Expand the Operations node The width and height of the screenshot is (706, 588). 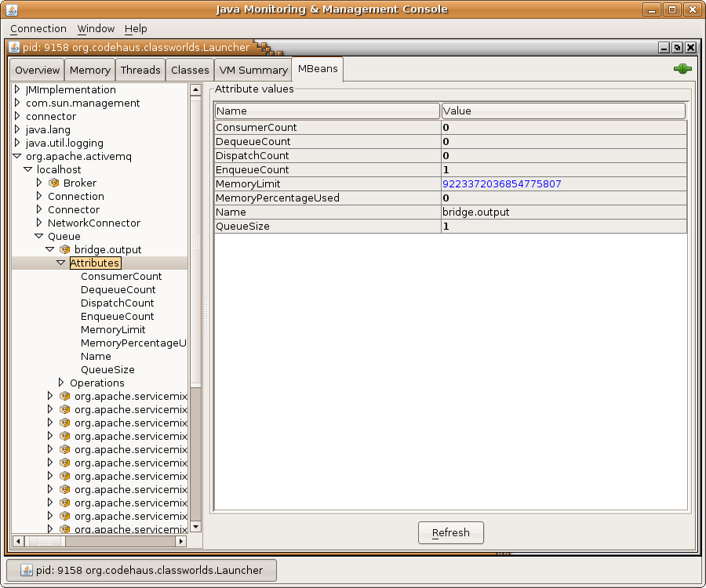[61, 383]
